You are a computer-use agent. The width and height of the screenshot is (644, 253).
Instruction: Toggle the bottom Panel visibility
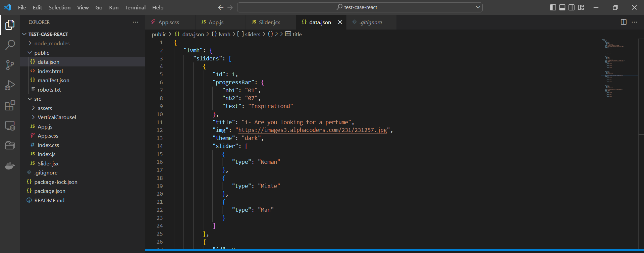click(x=562, y=7)
